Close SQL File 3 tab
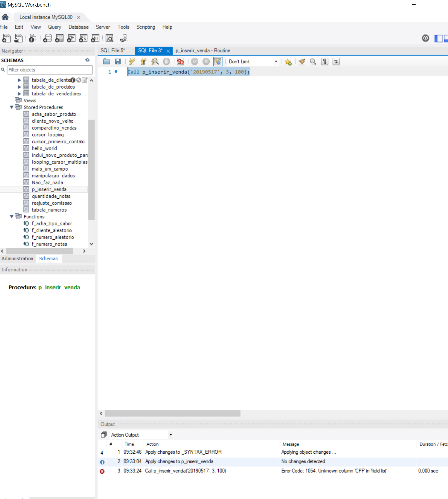448x499 pixels. pyautogui.click(x=168, y=51)
